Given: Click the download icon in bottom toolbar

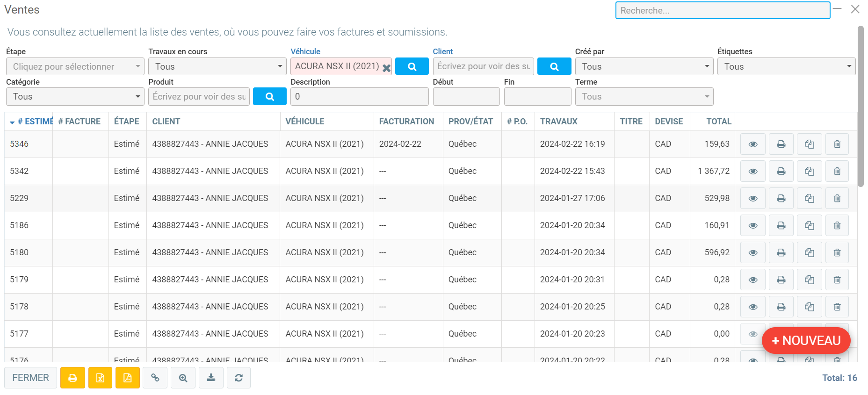Looking at the screenshot, I should point(211,378).
